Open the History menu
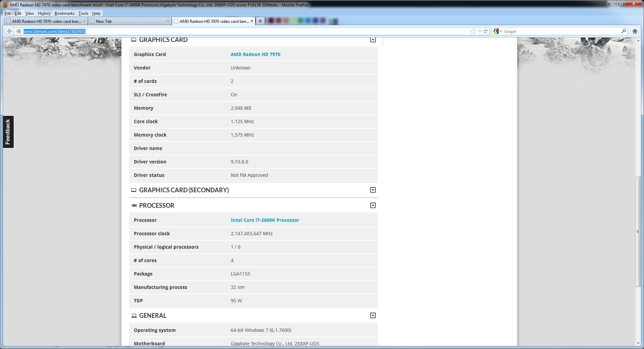This screenshot has width=644, height=349. 44,13
